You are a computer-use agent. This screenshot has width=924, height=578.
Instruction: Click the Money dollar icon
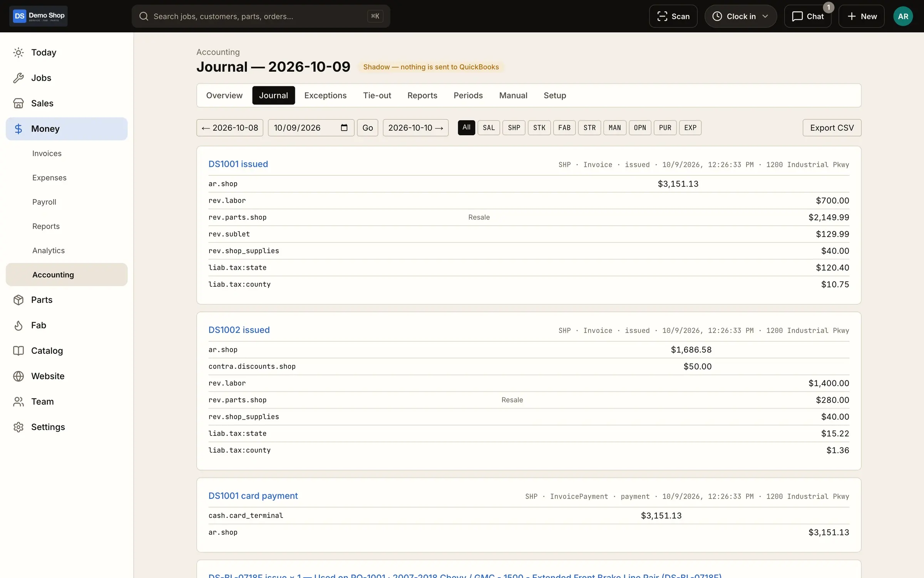tap(18, 129)
